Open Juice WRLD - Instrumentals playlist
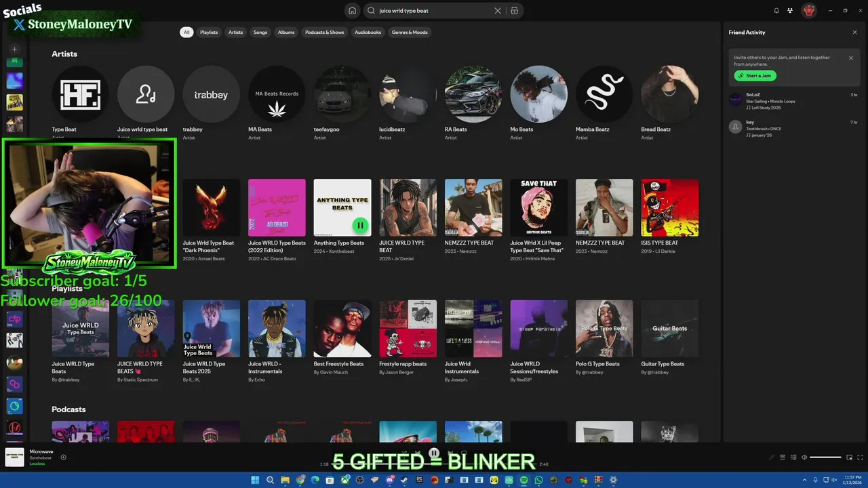868x488 pixels. 277,329
